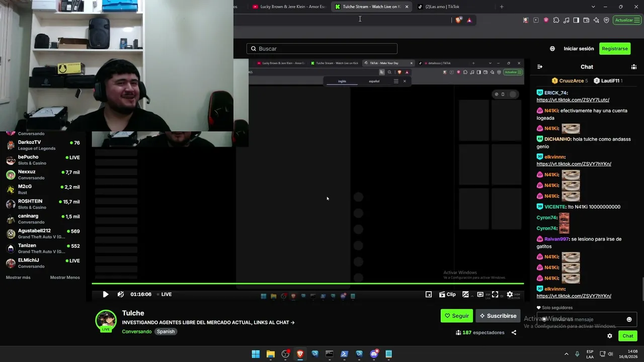Switch to Lucky Brown & Jere Klein tab
The height and width of the screenshot is (362, 644).
(x=289, y=7)
